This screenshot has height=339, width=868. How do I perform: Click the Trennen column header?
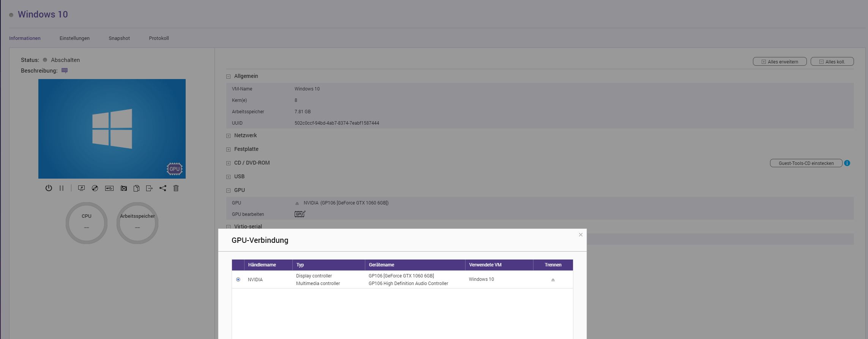[553, 265]
